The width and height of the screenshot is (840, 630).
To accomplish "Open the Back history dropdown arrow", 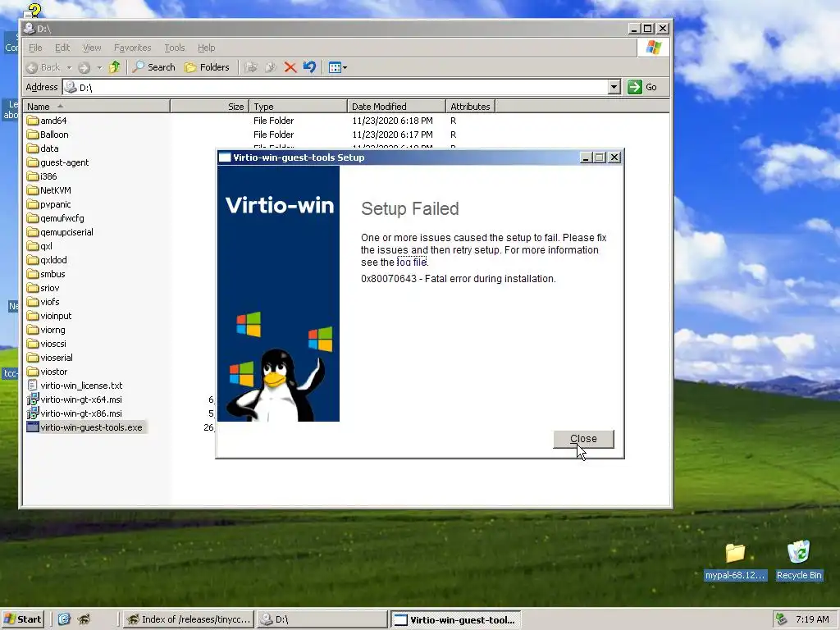I will click(x=69, y=67).
